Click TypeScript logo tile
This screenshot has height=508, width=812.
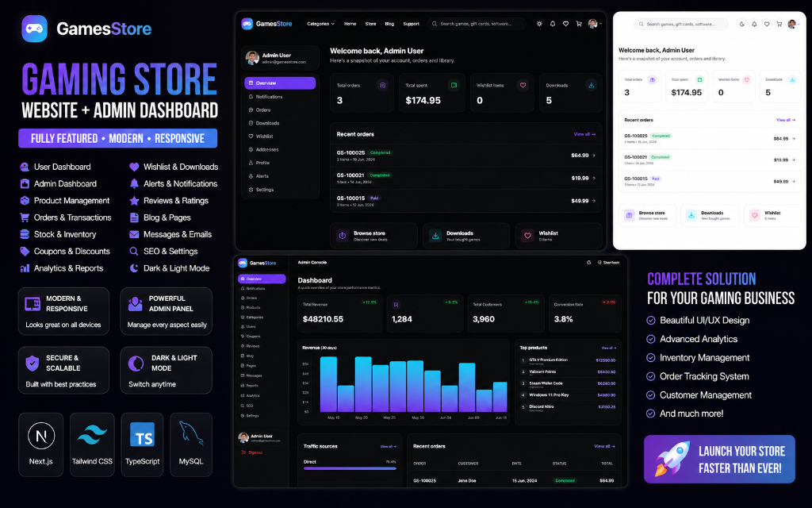pos(143,444)
